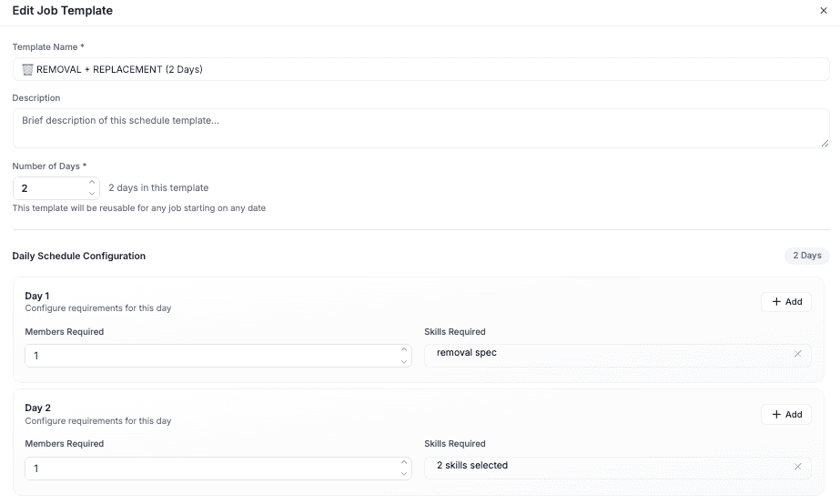This screenshot has height=504, width=840.
Task: Decrement Day 1 Members Required value
Action: 404,362
